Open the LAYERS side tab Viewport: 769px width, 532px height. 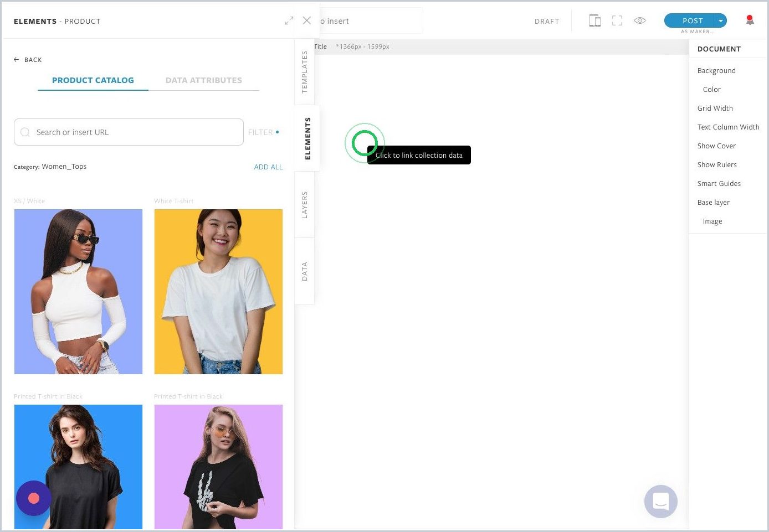(x=304, y=205)
